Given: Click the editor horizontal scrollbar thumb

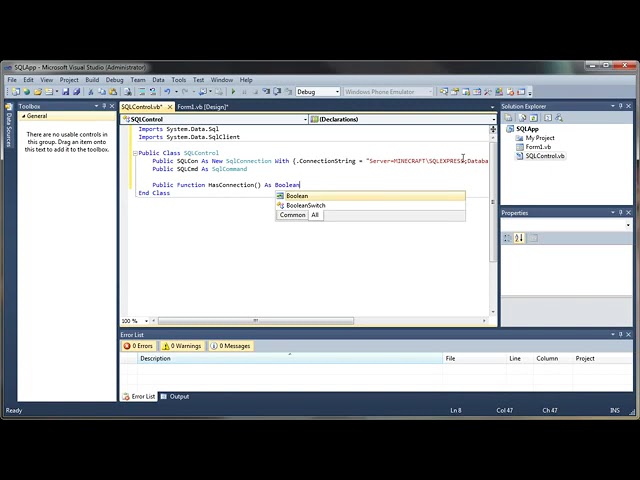Looking at the screenshot, I should [256, 321].
